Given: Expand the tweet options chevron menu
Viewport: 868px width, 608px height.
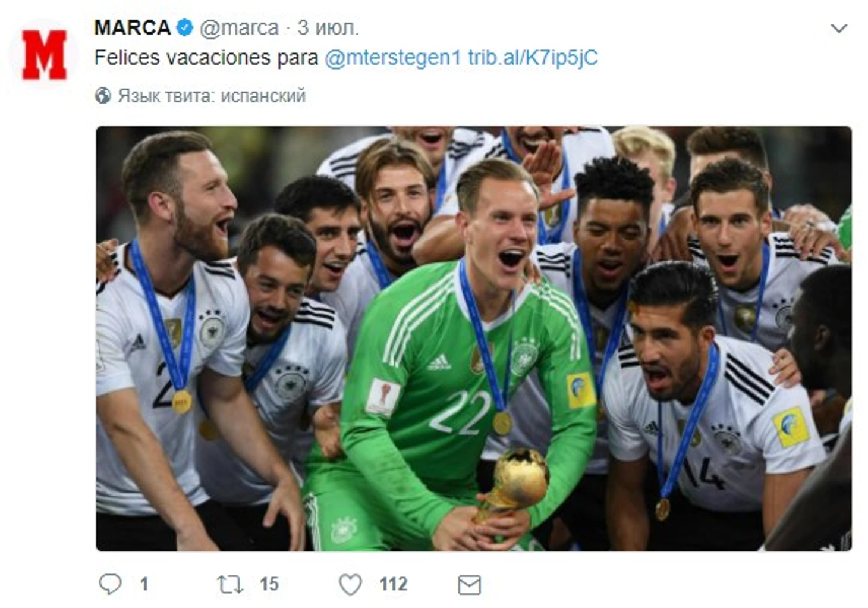Looking at the screenshot, I should 838,28.
